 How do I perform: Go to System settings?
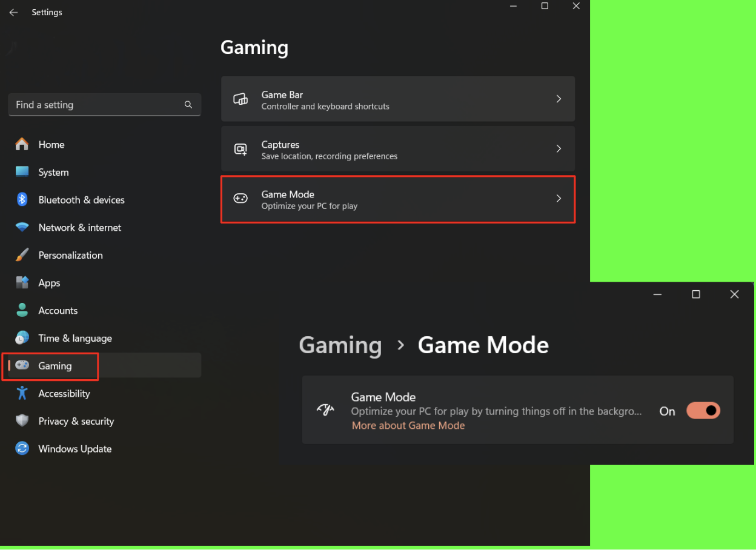click(104, 172)
